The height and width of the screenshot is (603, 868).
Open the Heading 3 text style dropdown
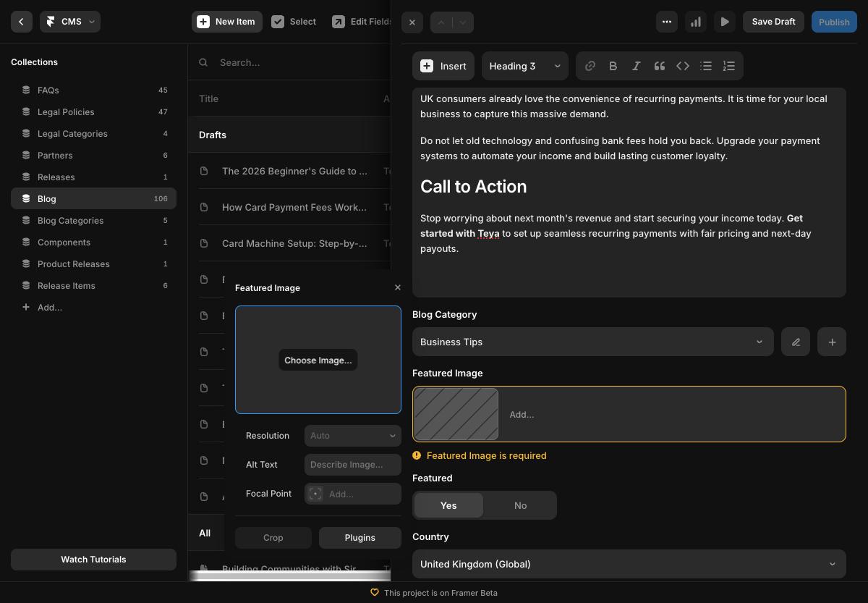[x=524, y=66]
